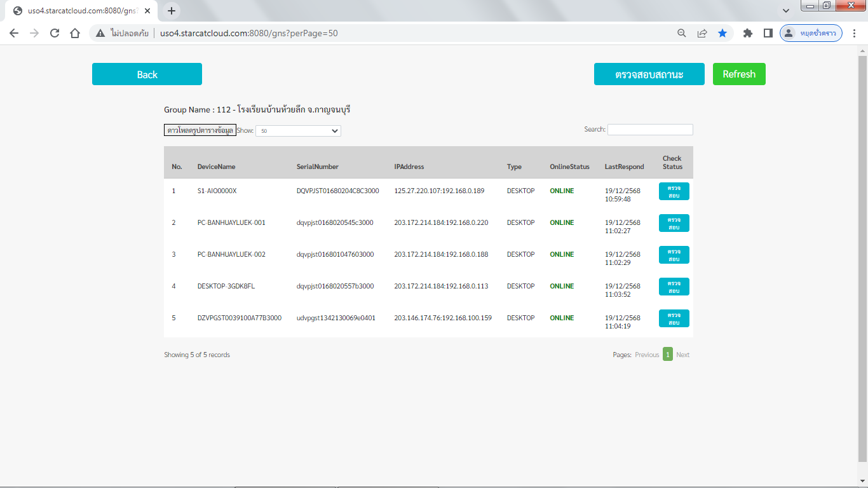Check status for device S1-AIO0000X
This screenshot has height=488, width=868.
pos(674,191)
